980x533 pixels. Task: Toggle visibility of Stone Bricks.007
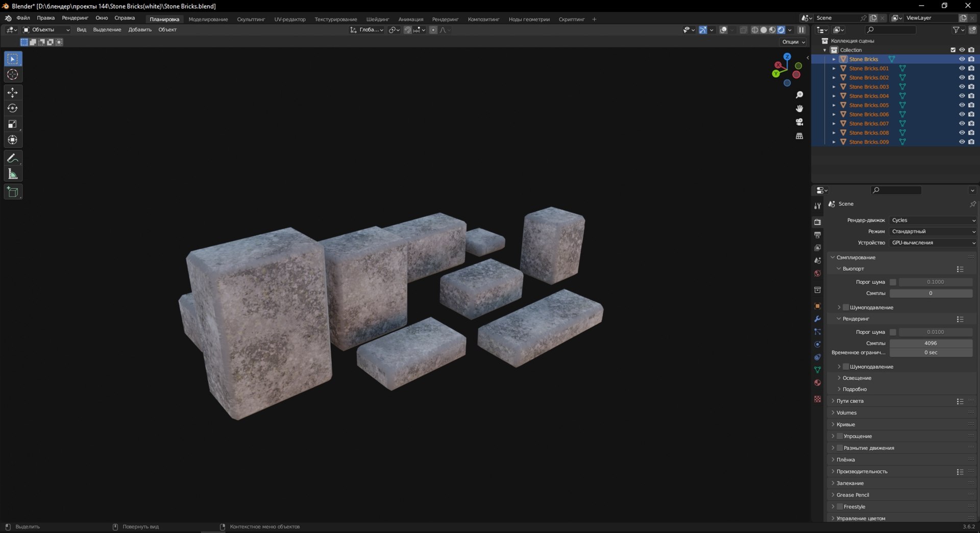tap(962, 124)
